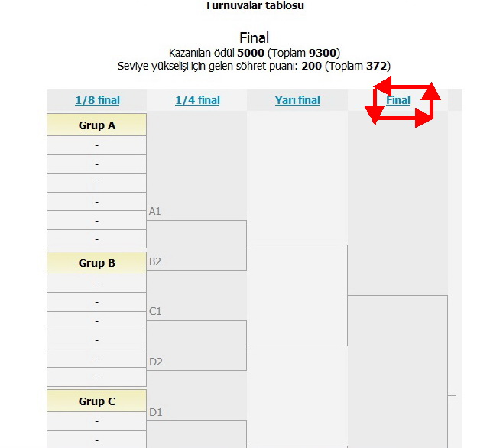Click the Final link in bracket header
This screenshot has height=448, width=503.
point(398,100)
